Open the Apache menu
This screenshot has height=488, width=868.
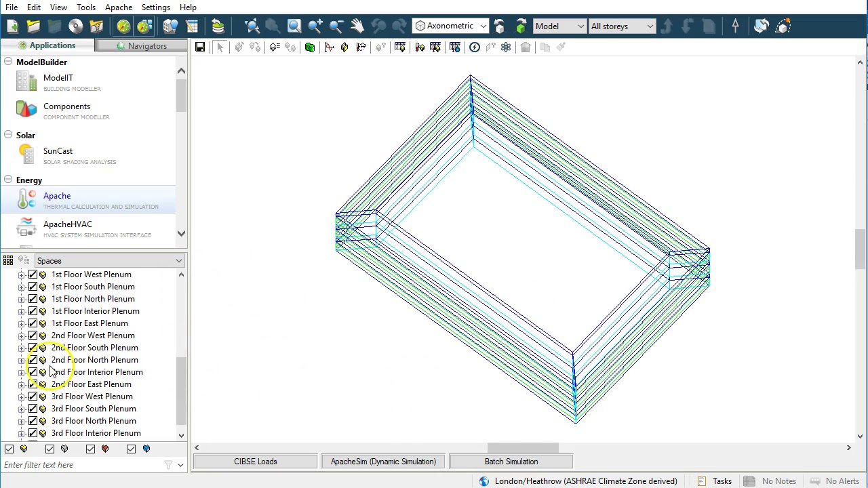[x=118, y=7]
